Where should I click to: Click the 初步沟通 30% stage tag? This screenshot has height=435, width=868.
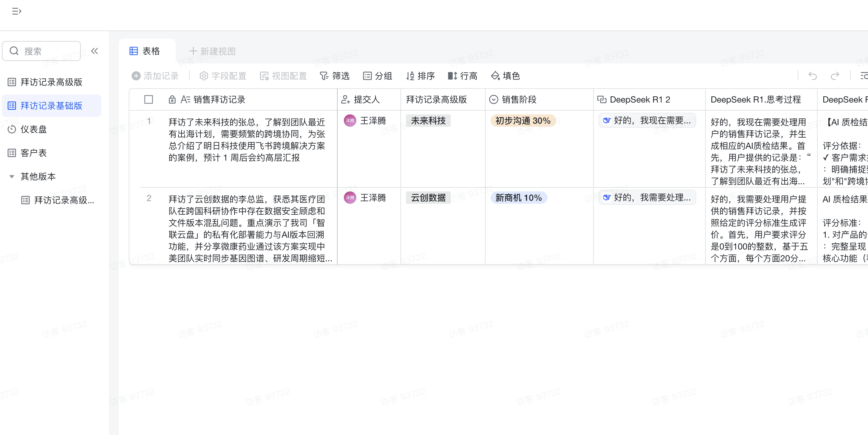523,121
